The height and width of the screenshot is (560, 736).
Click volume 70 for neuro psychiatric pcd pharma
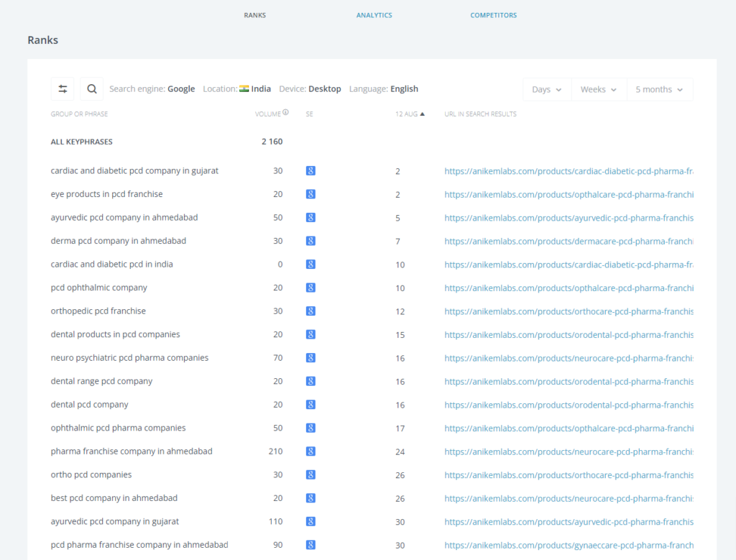coord(278,358)
